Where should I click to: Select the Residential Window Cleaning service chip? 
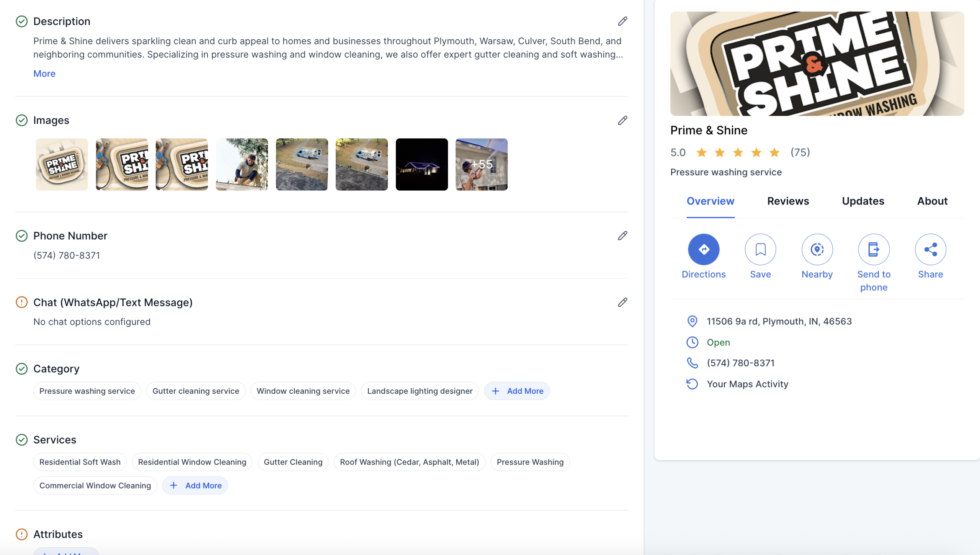[192, 462]
